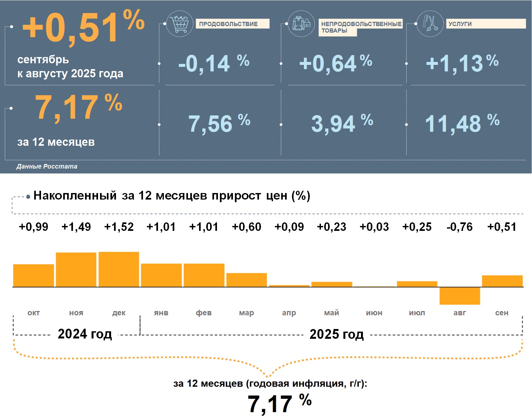Select the НЕПРОДОВОЛЬСТВЕННЫЕ ТОВАРЫ label
The width and height of the screenshot is (532, 419).
(x=360, y=27)
